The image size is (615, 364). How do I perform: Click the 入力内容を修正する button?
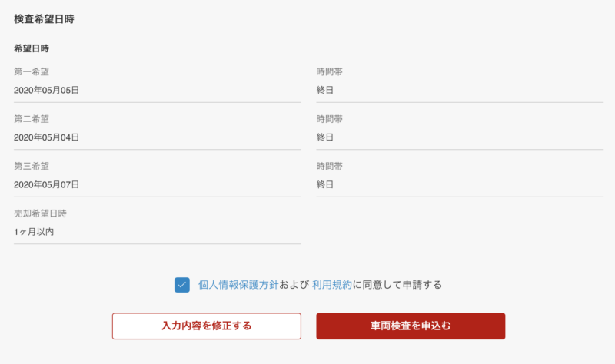click(x=207, y=326)
